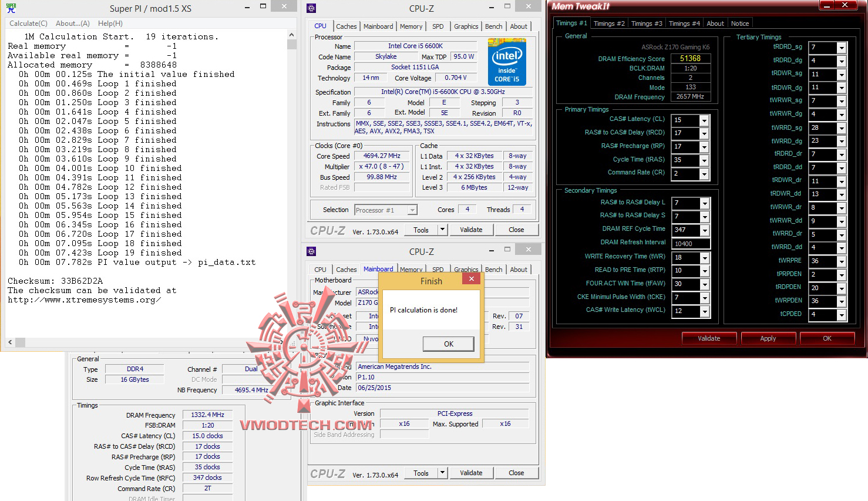The width and height of the screenshot is (868, 501).
Task: Click the DRAM Efficiency Score value 51368
Action: click(x=690, y=58)
